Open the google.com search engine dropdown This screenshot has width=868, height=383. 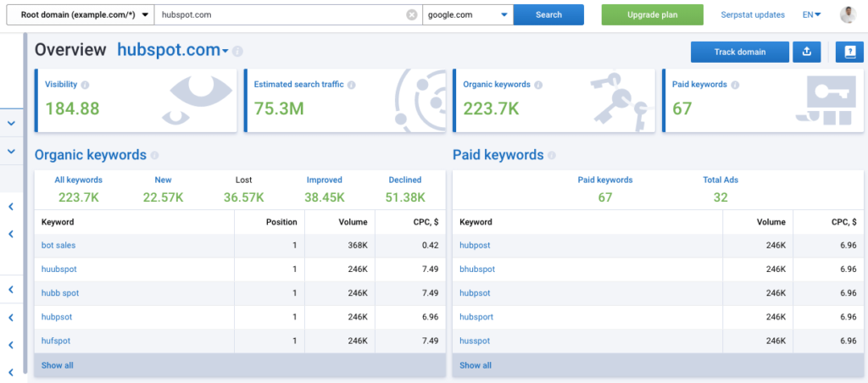point(468,15)
